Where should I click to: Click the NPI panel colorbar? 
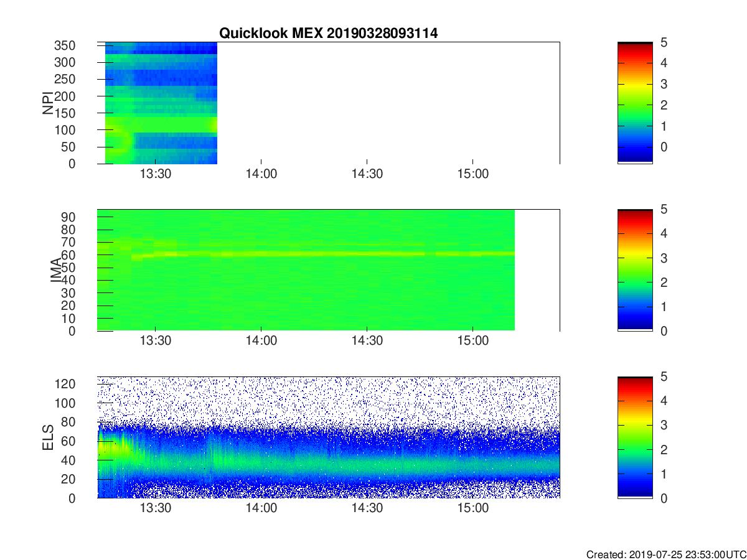pos(635,103)
